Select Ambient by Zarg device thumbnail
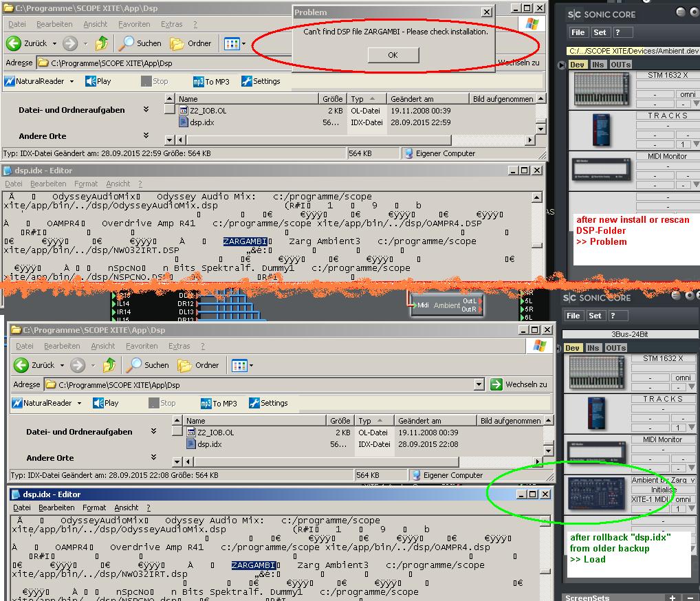Viewport: 700px width, 601px height. 596,494
